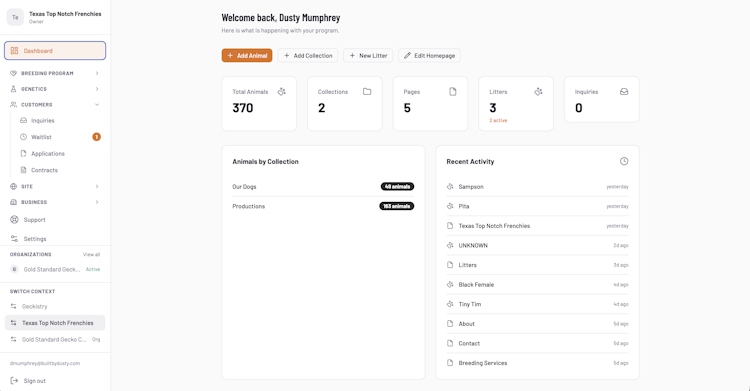This screenshot has height=391, width=750.
Task: Open Applications in the sidebar
Action: (60, 154)
